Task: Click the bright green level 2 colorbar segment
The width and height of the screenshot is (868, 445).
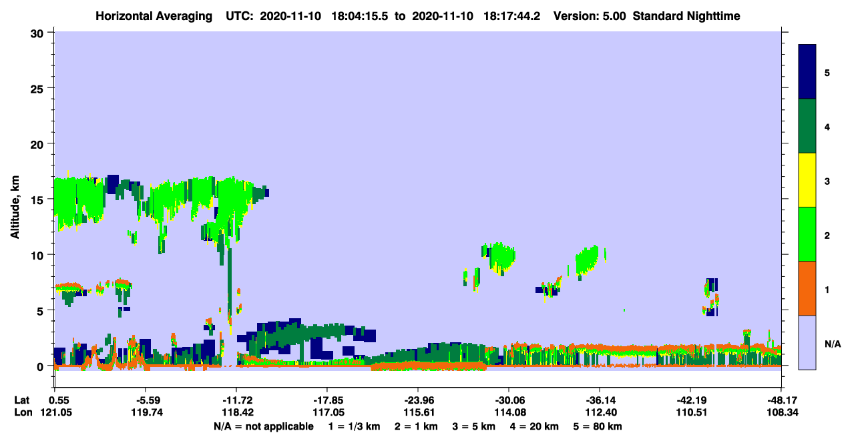Action: pos(807,234)
